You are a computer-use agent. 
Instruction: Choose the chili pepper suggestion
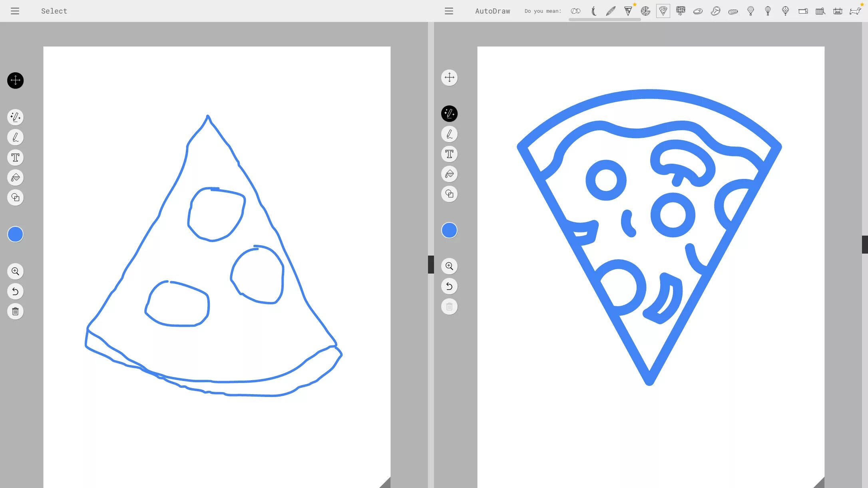pyautogui.click(x=593, y=11)
